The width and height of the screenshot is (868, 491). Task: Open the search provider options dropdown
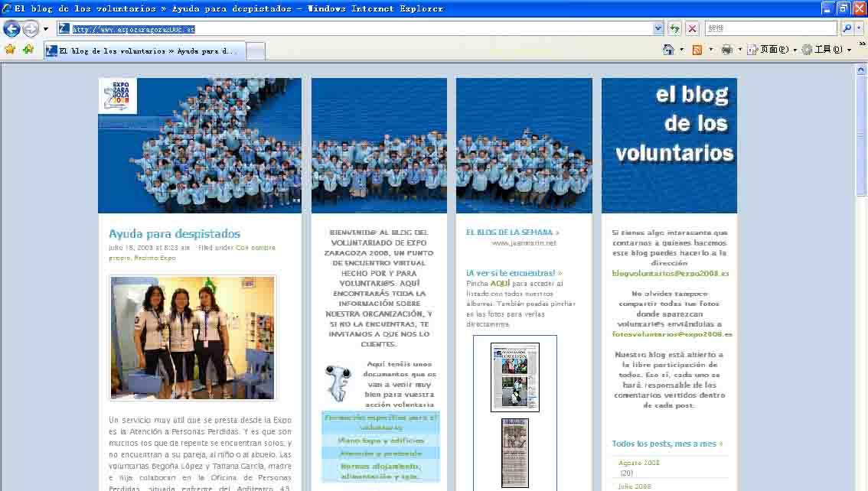859,28
